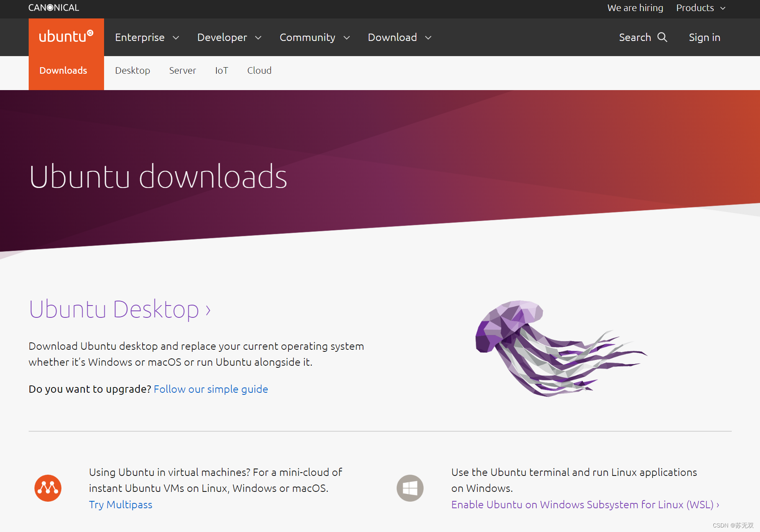Open the Products dropdown in top bar
760x532 pixels.
pos(701,8)
